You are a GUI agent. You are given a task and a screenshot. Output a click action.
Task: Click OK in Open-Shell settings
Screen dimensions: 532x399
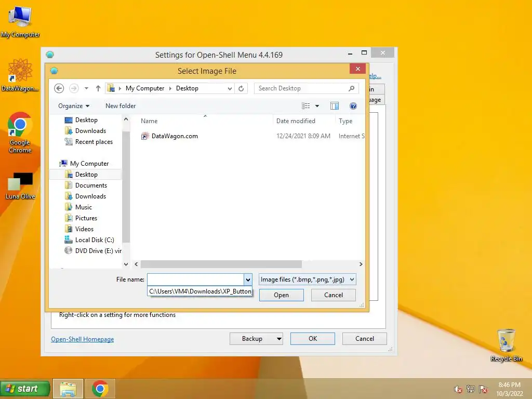pyautogui.click(x=312, y=339)
